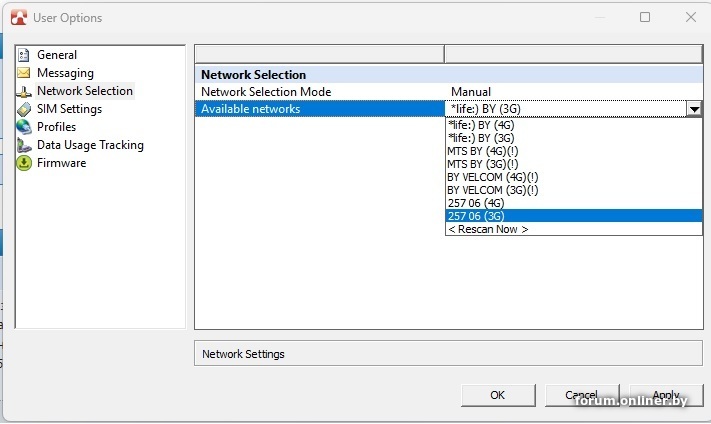
Task: Click the Data Usage Tracking icon
Action: (24, 145)
